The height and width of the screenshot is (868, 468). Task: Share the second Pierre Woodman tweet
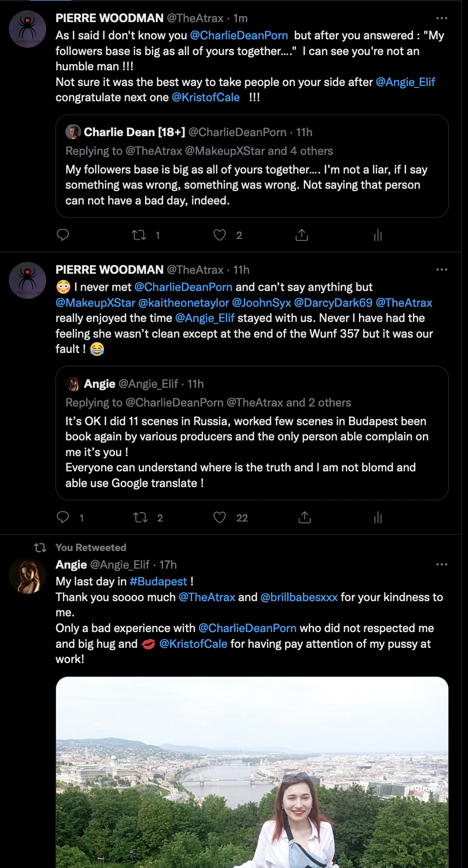(x=305, y=517)
